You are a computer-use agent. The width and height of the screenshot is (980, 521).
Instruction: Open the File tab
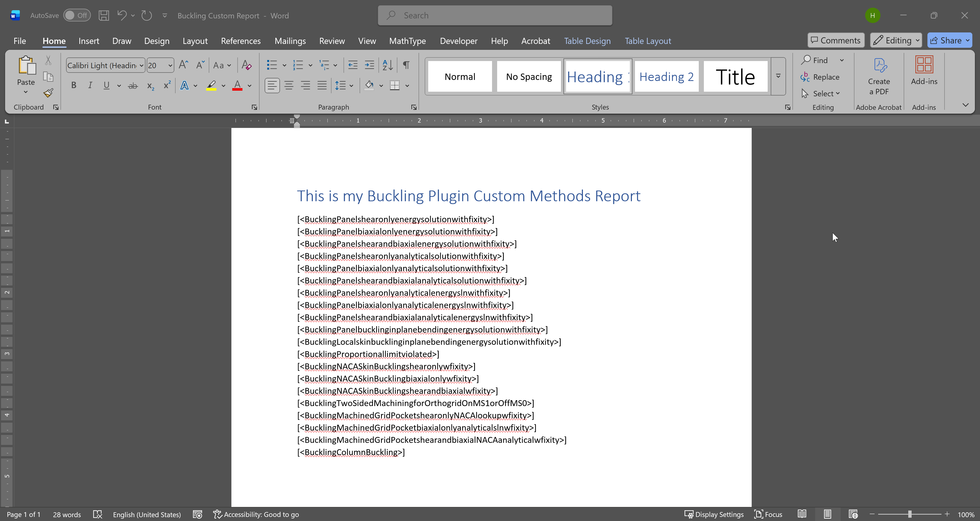pos(20,41)
